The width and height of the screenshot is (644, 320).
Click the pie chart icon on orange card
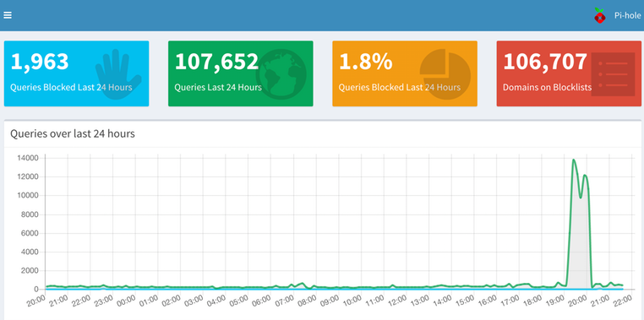445,74
